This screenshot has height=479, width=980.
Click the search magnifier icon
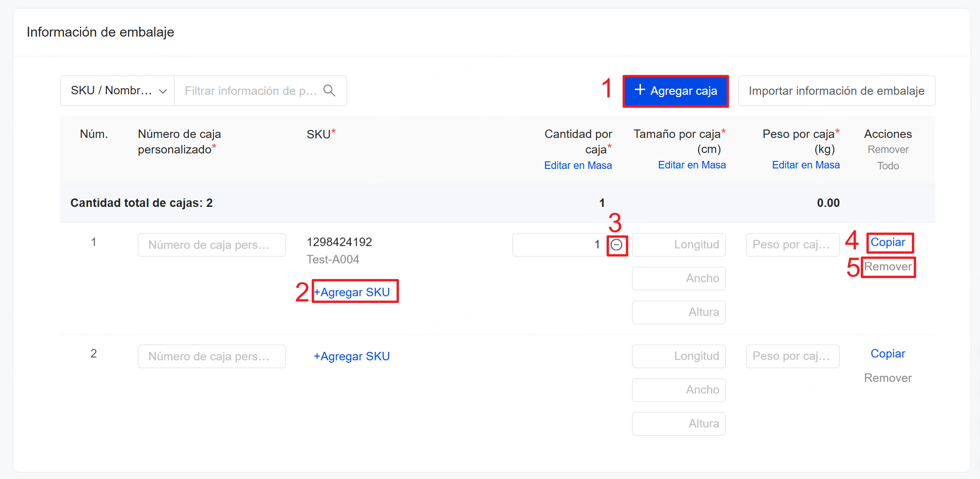pos(330,91)
